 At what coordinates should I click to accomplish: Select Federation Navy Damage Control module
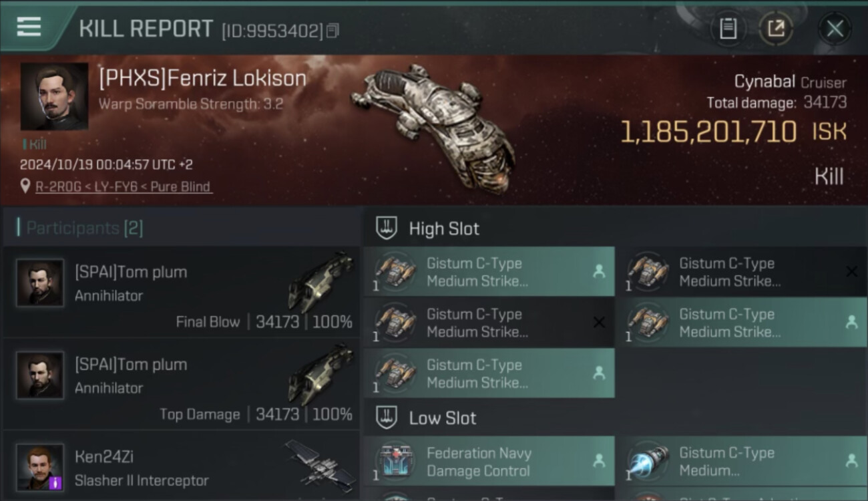489,461
